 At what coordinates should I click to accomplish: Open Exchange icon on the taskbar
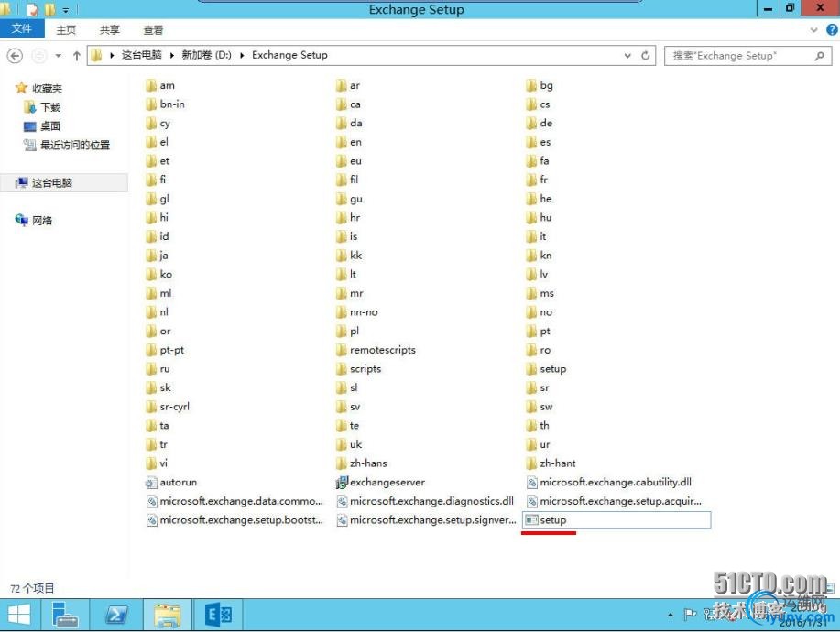pos(219,615)
